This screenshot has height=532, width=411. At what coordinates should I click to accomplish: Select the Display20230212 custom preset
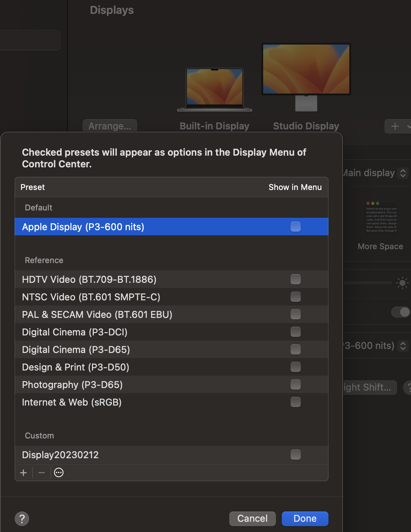pyautogui.click(x=172, y=455)
